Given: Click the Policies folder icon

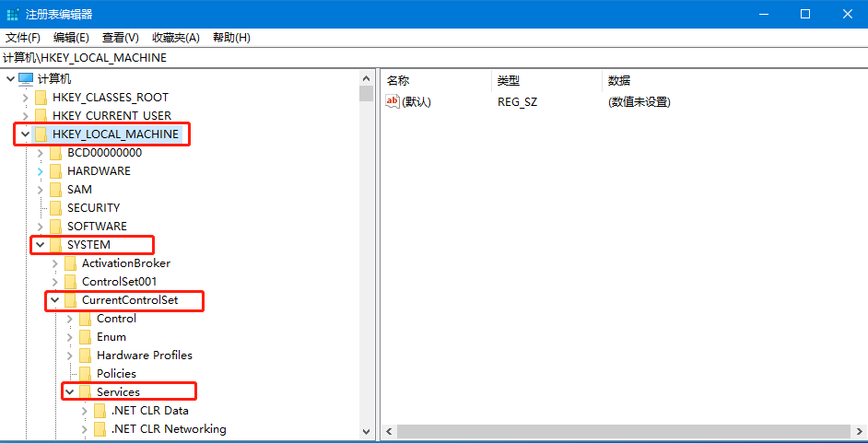Looking at the screenshot, I should point(85,374).
